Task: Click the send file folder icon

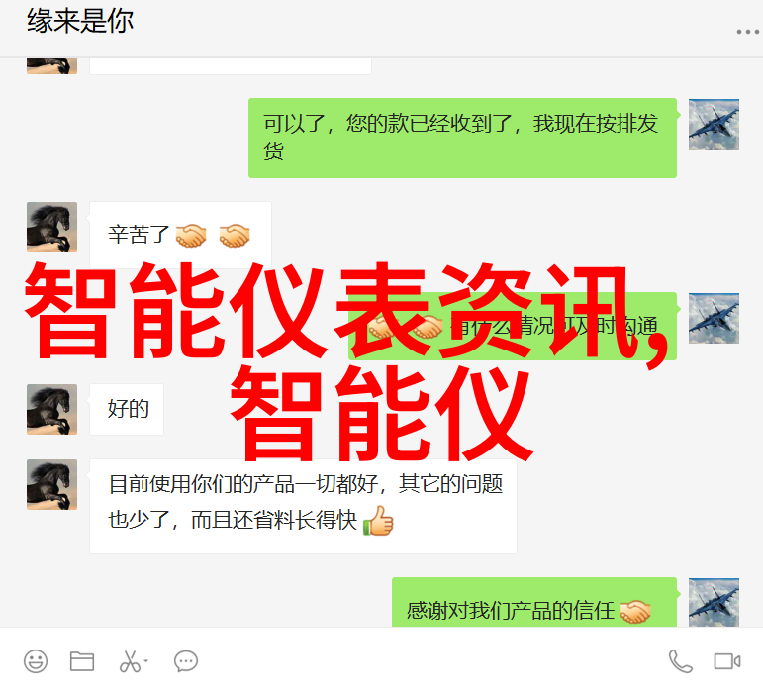Action: [82, 661]
